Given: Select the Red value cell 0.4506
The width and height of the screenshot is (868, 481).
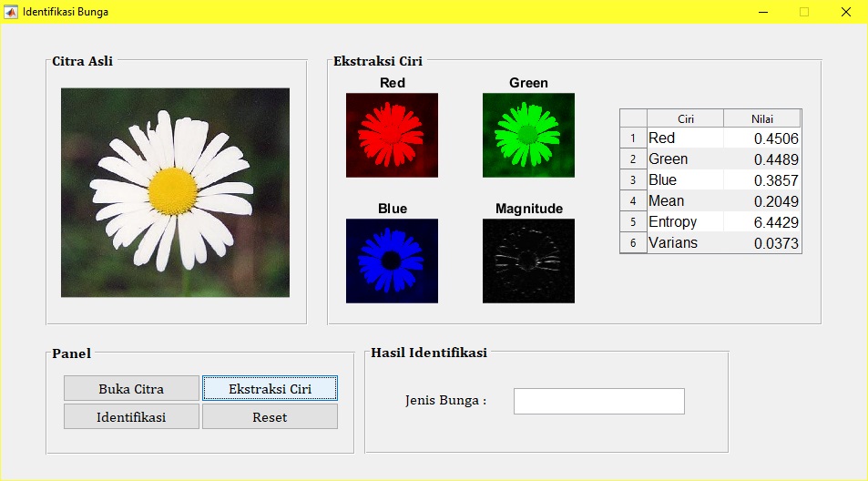Looking at the screenshot, I should (x=761, y=138).
